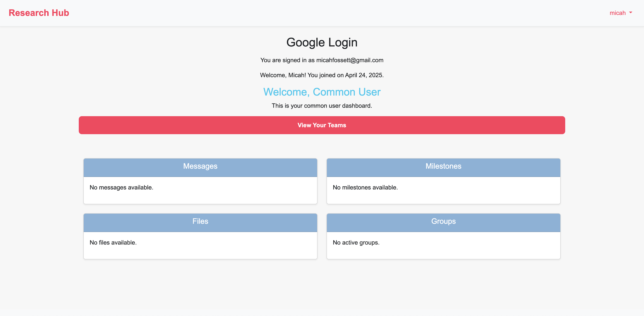Viewport: 644px width, 316px height.
Task: Open the micah user dropdown menu
Action: pyautogui.click(x=617, y=13)
